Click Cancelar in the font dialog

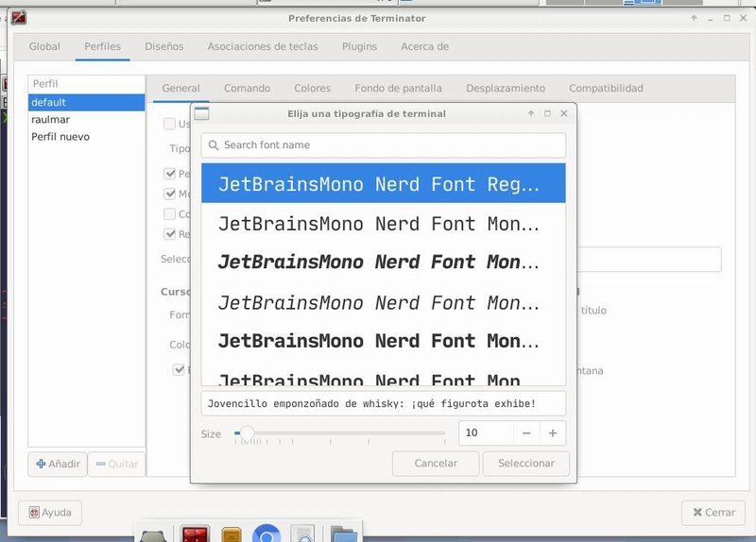coord(436,464)
